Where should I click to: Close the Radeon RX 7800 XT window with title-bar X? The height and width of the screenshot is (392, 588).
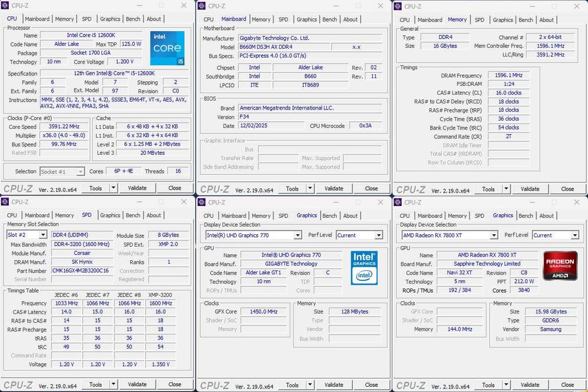(577, 202)
